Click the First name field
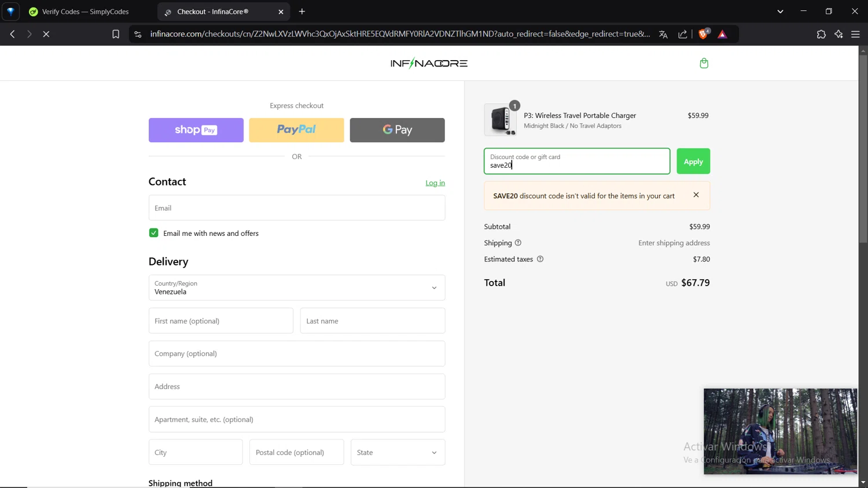The height and width of the screenshot is (488, 868). pyautogui.click(x=221, y=321)
